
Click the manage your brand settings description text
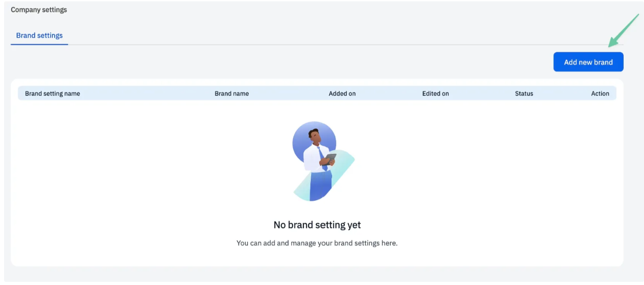coord(317,243)
